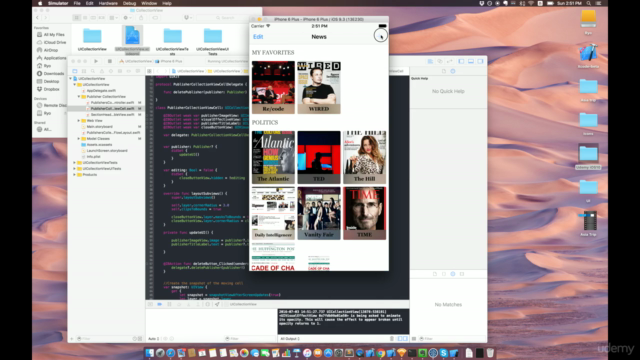640x360 pixels.
Task: Select iCloud Drive in Finder sidebar
Action: click(51, 42)
